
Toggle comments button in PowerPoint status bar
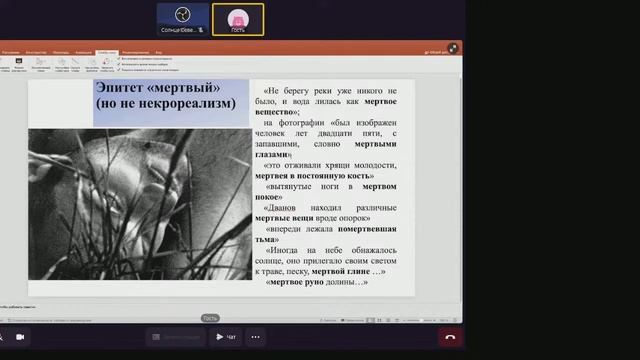pos(353,320)
